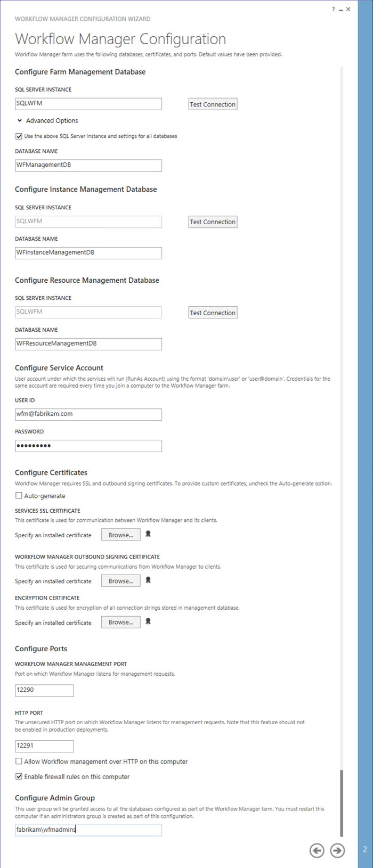Click the Workflow Manager Configuration title
The image size is (373, 868).
click(120, 39)
